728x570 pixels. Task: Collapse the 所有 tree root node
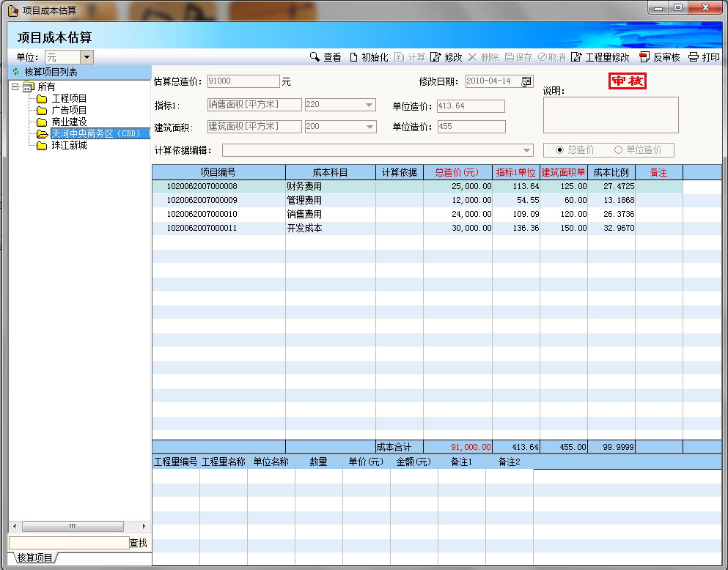pyautogui.click(x=15, y=87)
